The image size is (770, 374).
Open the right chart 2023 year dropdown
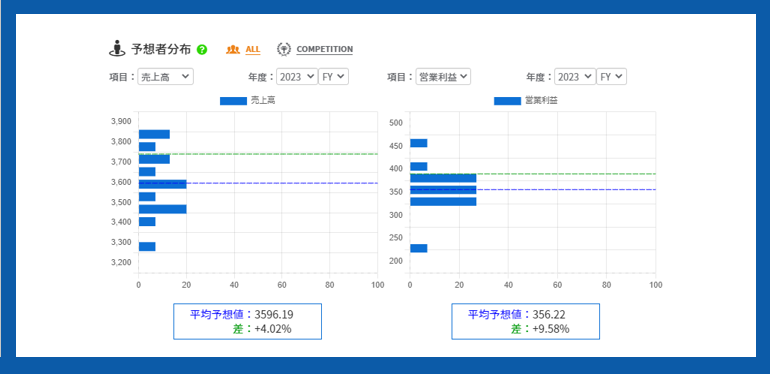pyautogui.click(x=575, y=77)
